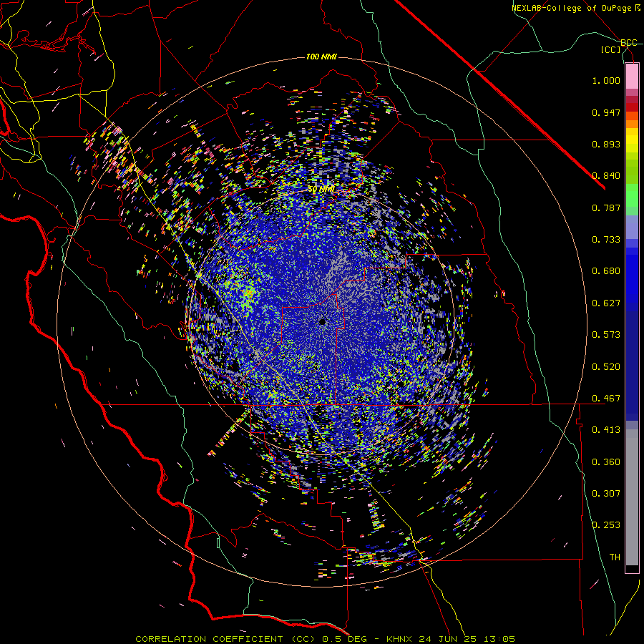Click the 0.253 scale value

tap(606, 525)
